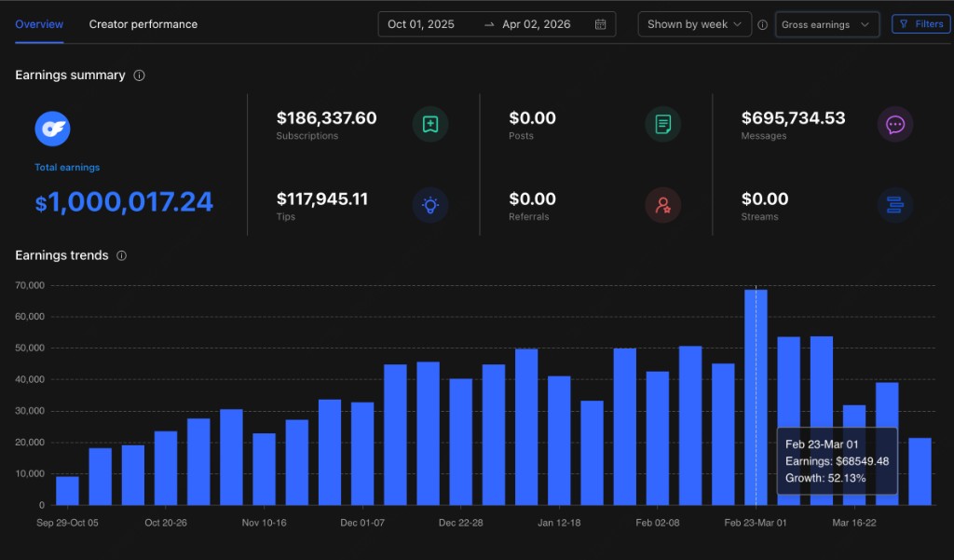Select the Referrals person-star icon
954x560 pixels.
coord(662,205)
